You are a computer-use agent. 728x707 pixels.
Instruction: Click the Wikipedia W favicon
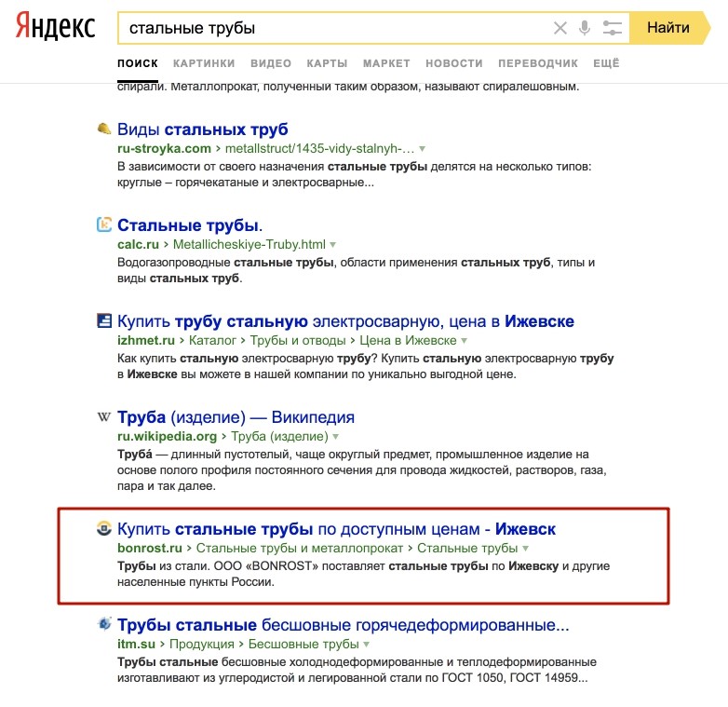104,416
